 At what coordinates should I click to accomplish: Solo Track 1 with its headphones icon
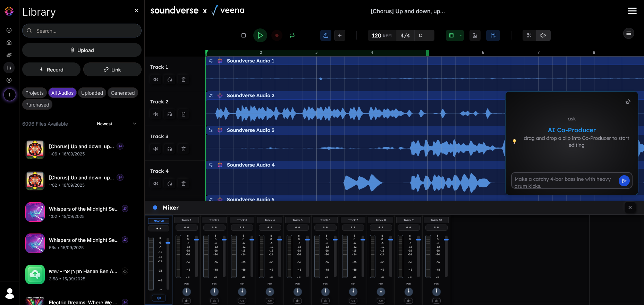coord(170,79)
